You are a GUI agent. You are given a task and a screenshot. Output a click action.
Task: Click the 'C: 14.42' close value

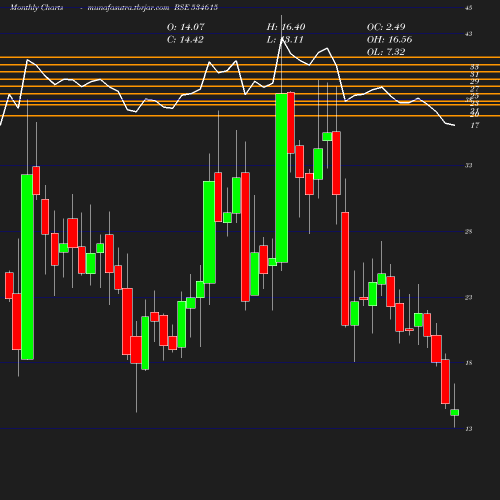(x=185, y=40)
